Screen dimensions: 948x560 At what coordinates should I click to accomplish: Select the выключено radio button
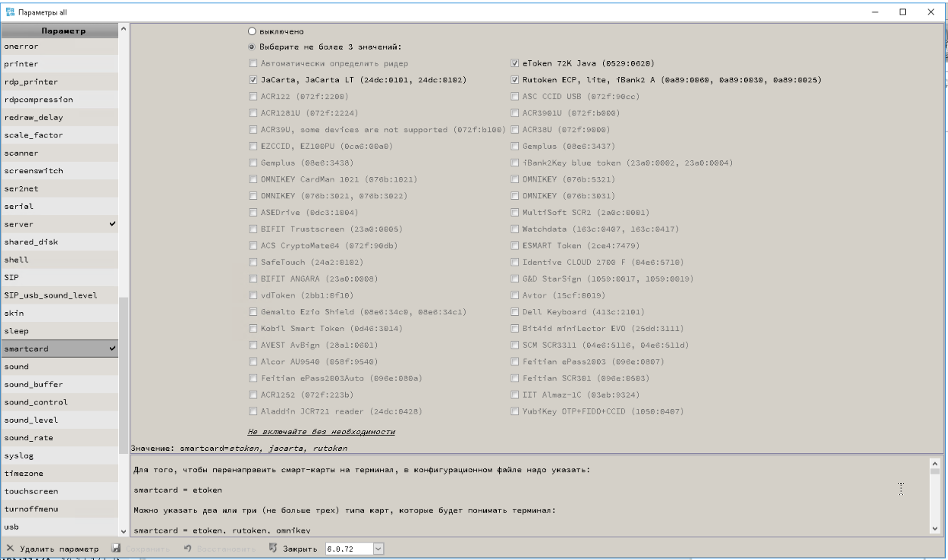pos(253,32)
